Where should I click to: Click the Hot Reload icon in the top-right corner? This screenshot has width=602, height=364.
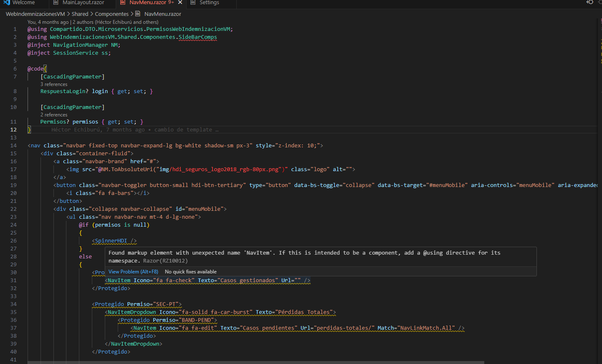click(x=589, y=2)
